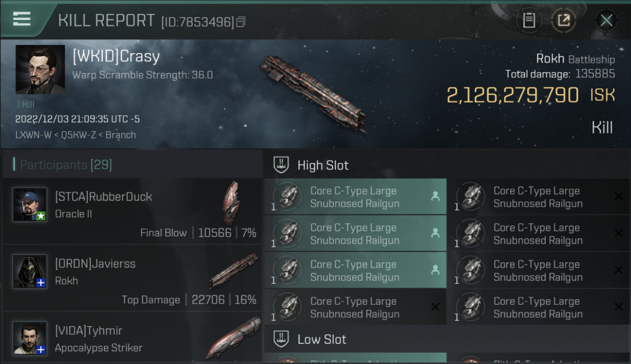Viewport: 631px width, 364px height.
Task: Select the first highlighted Snubnosed Railgun
Action: coord(355,197)
